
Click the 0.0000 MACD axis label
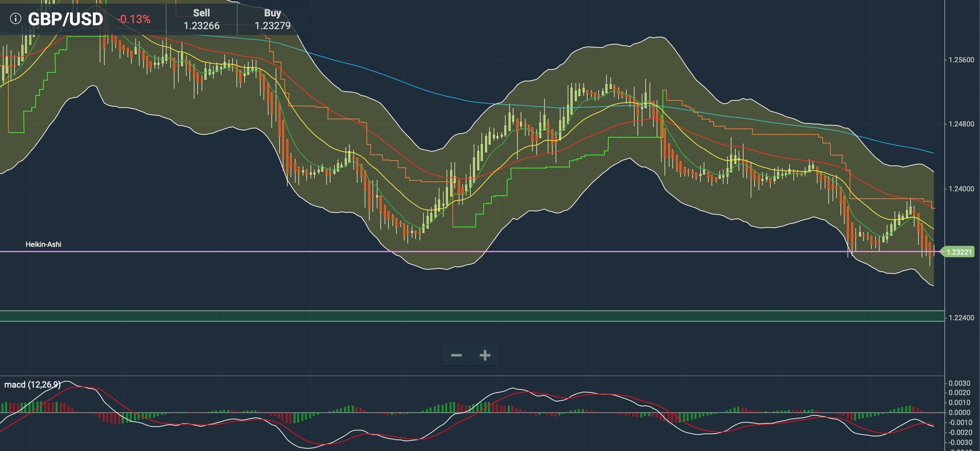(x=959, y=413)
